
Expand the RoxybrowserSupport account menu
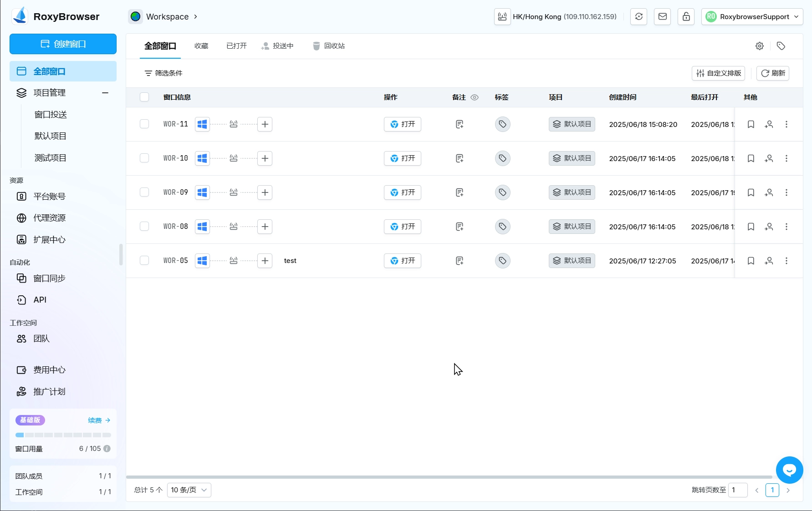click(752, 17)
